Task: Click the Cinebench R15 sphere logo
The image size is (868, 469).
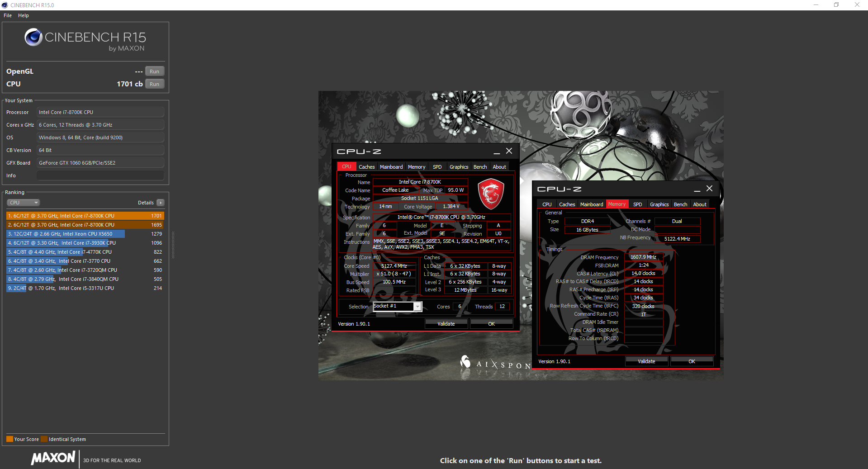Action: (x=33, y=37)
